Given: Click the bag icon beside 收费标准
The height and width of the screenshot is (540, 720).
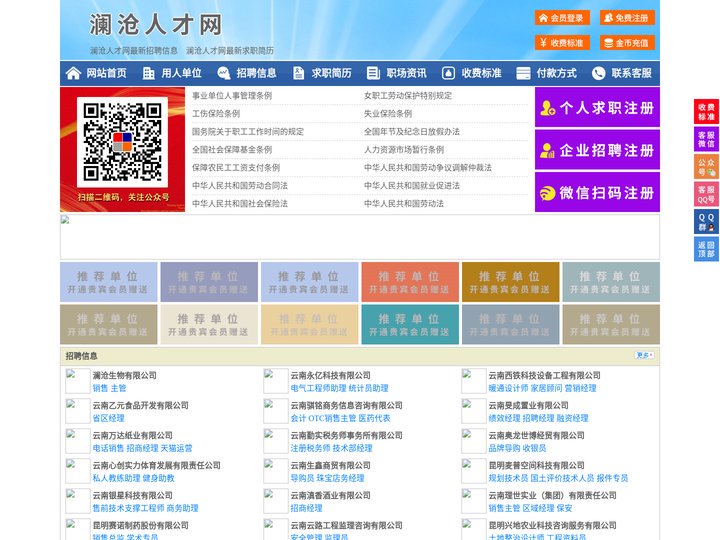Looking at the screenshot, I should point(448,73).
